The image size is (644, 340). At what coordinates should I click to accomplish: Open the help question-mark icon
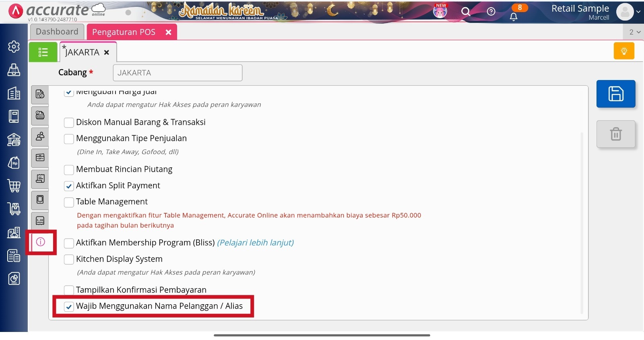pyautogui.click(x=491, y=12)
